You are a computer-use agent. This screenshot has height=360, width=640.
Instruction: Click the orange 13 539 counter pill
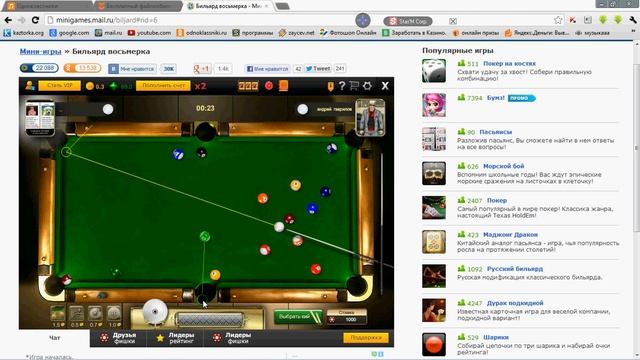click(x=82, y=68)
